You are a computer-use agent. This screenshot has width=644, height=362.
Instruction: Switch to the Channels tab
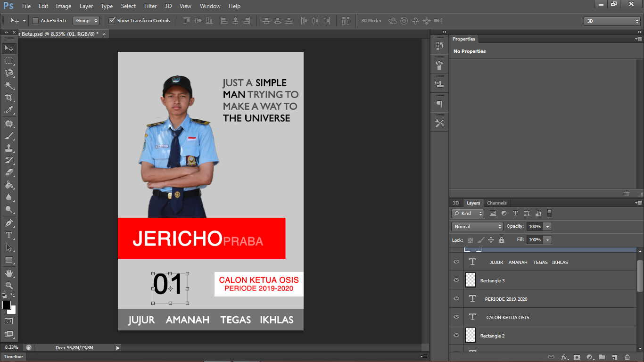click(x=496, y=203)
